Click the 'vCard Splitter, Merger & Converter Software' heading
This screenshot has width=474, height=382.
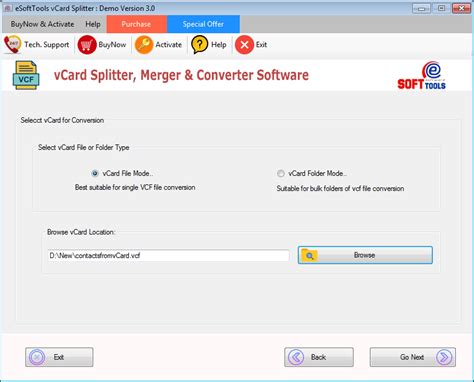click(x=181, y=75)
